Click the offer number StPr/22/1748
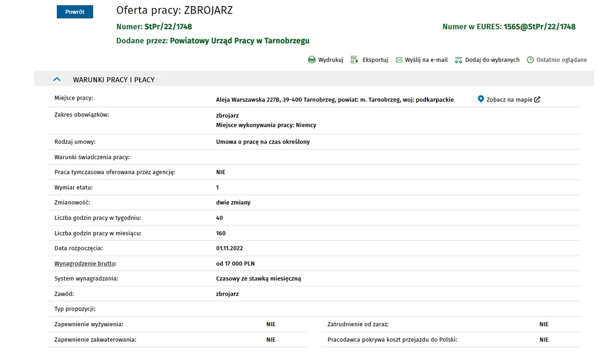616x364 pixels. click(168, 27)
